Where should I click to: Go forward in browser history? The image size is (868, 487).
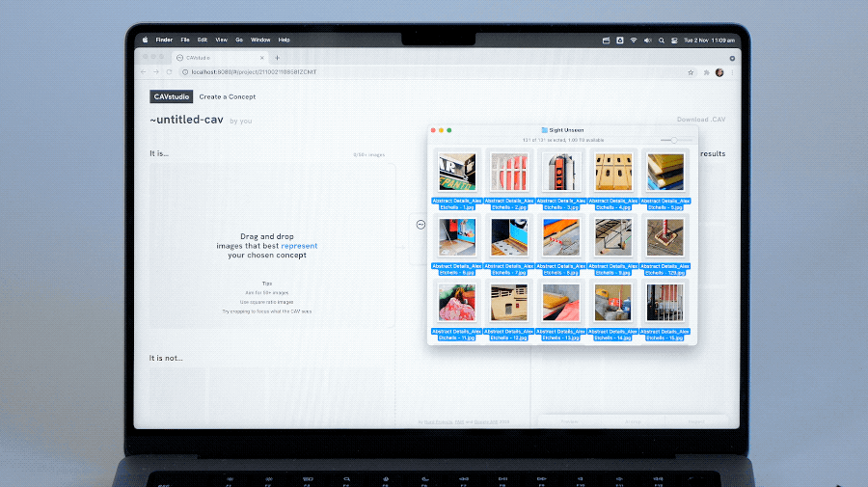(156, 72)
